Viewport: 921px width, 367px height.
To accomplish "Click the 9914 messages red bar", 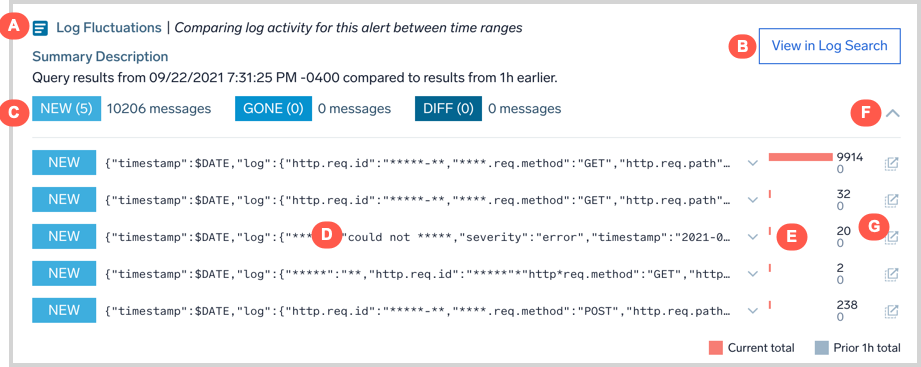I will point(801,157).
